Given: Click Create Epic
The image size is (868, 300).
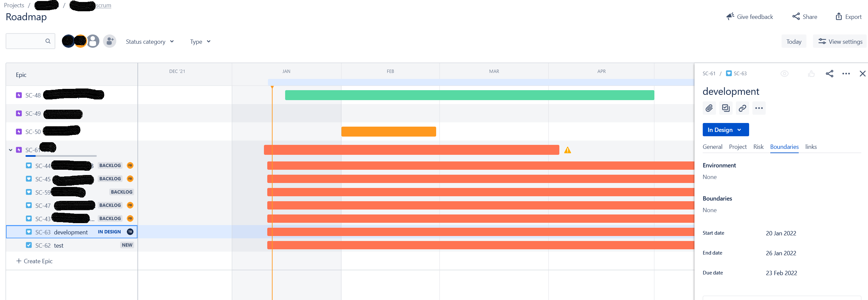Looking at the screenshot, I should coord(34,261).
